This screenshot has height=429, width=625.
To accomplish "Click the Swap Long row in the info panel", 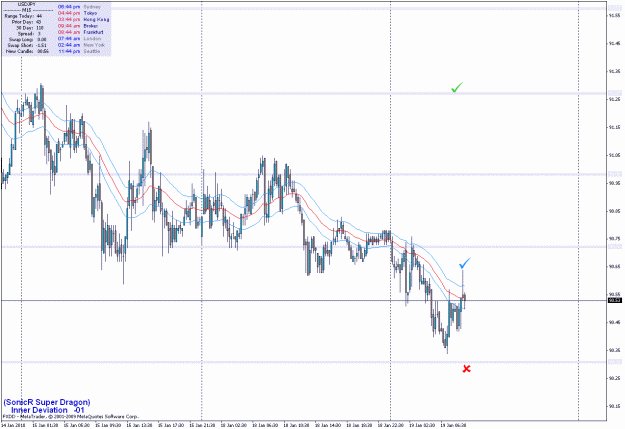I will tap(27, 39).
